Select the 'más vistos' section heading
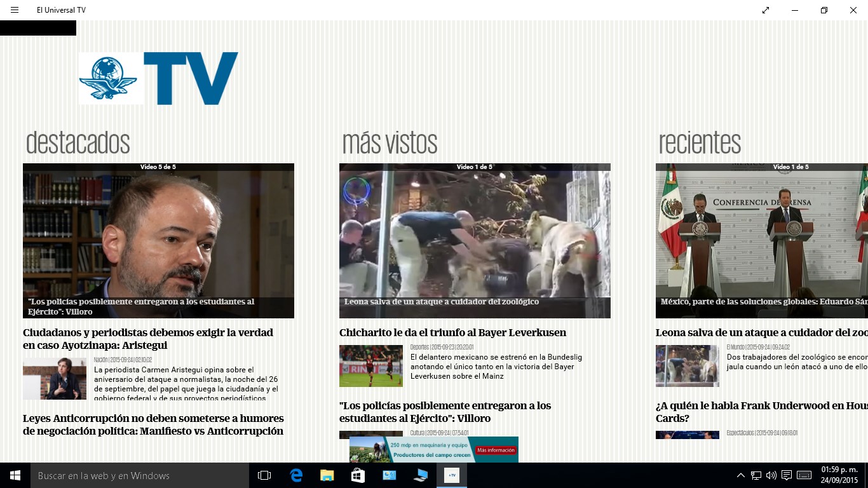Screen dimensions: 868x488 (390, 142)
